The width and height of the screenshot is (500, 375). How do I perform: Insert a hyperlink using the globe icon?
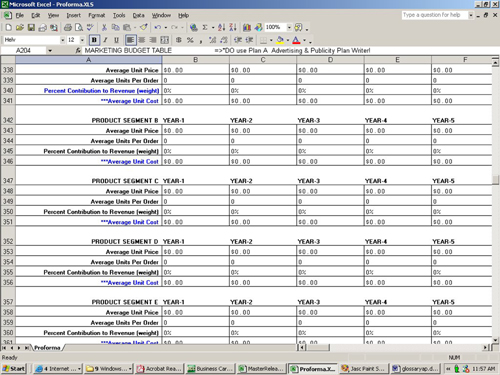(194, 28)
